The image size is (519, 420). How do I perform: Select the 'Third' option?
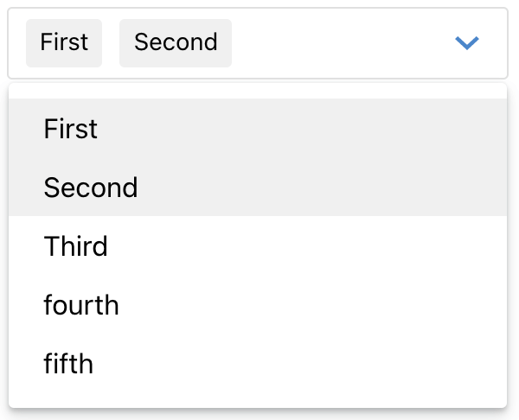(76, 246)
